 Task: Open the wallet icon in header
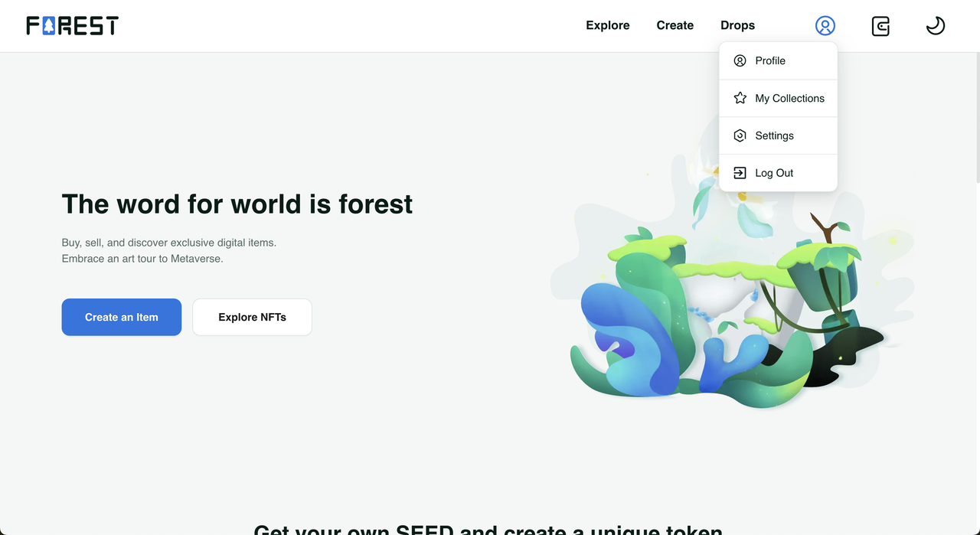(x=880, y=26)
